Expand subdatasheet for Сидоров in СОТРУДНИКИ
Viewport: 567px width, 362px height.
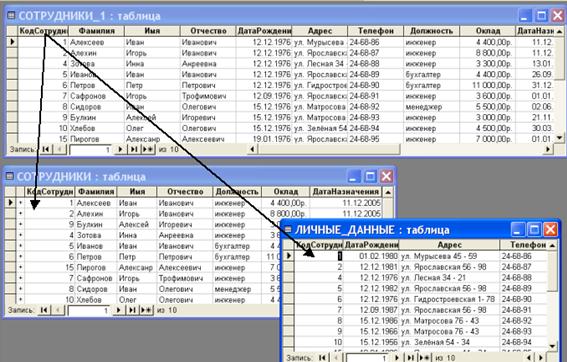point(21,289)
